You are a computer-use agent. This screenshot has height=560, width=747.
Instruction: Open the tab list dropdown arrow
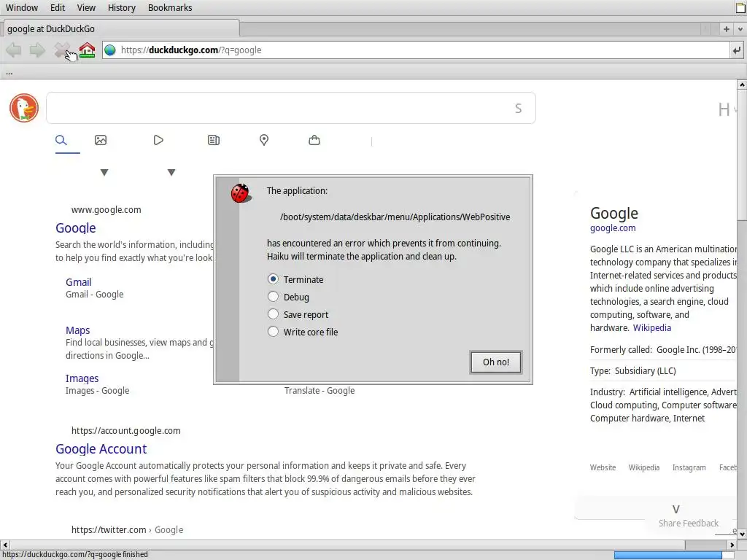pyautogui.click(x=740, y=29)
